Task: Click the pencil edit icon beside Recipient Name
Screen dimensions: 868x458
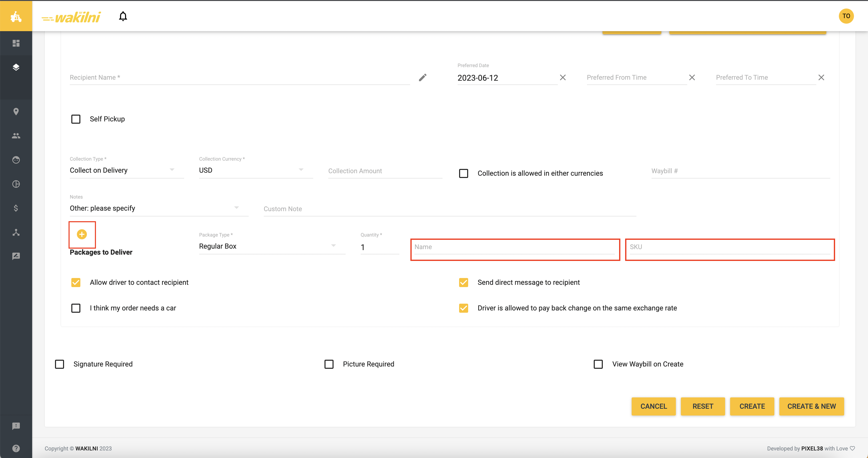Action: (422, 78)
